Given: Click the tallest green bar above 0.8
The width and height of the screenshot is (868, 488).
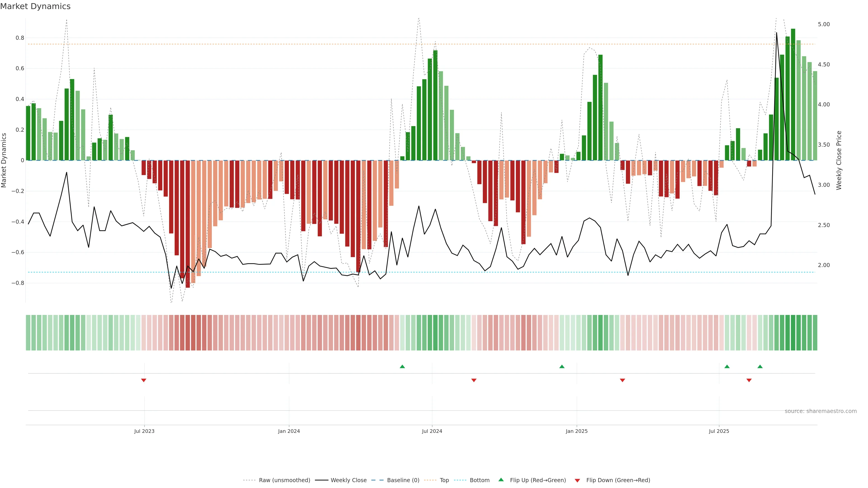Looking at the screenshot, I should click(793, 94).
